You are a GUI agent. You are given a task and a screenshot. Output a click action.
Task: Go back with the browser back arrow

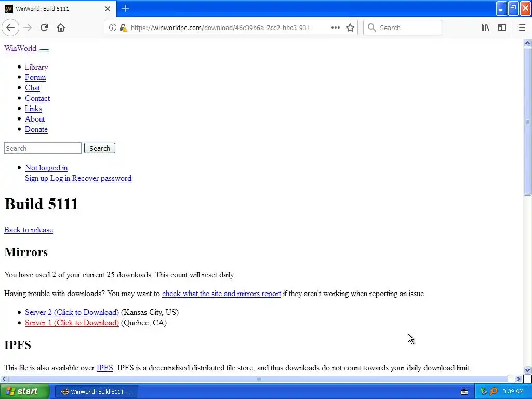pyautogui.click(x=10, y=28)
